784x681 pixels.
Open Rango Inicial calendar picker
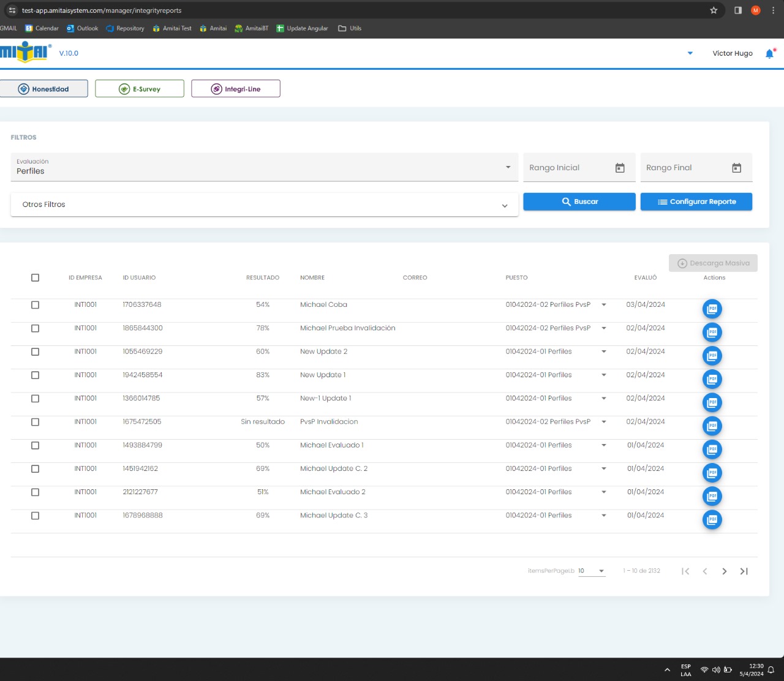[x=620, y=168]
